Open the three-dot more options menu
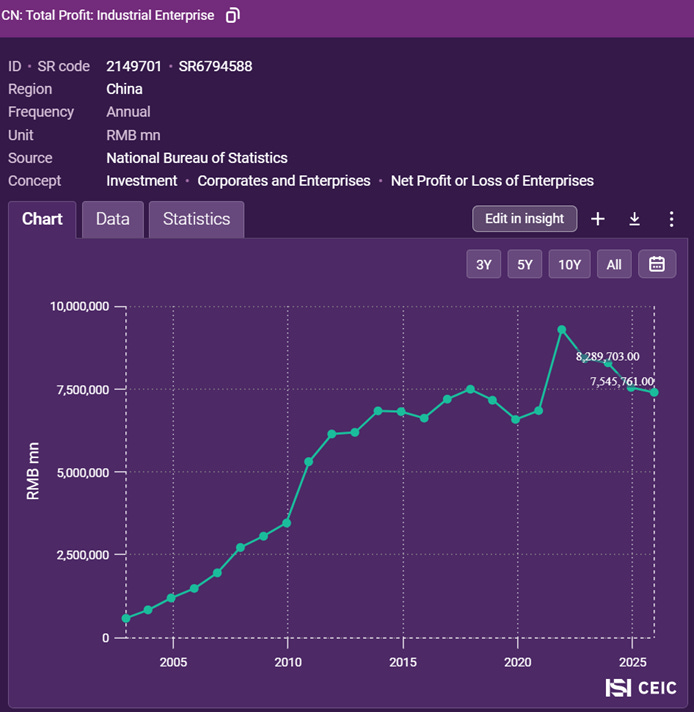 [671, 219]
